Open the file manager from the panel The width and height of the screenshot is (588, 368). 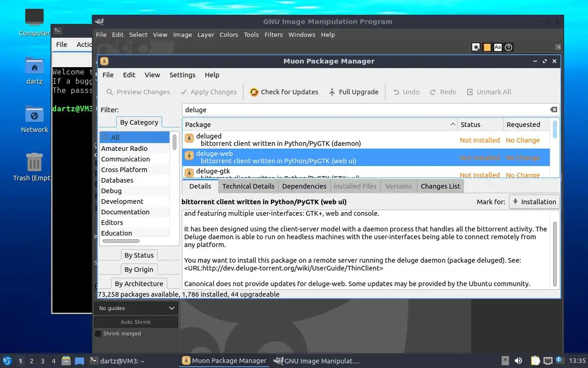(x=66, y=361)
